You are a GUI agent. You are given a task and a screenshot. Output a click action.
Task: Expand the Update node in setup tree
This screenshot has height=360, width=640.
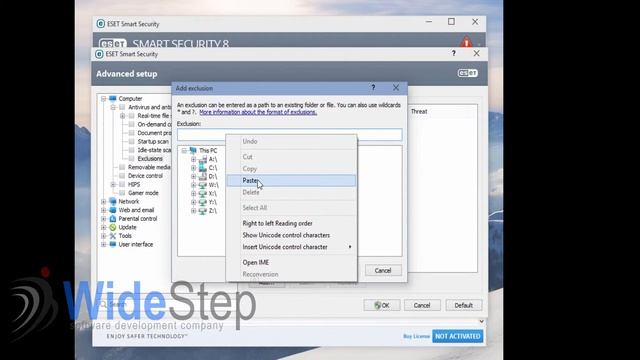[104, 227]
